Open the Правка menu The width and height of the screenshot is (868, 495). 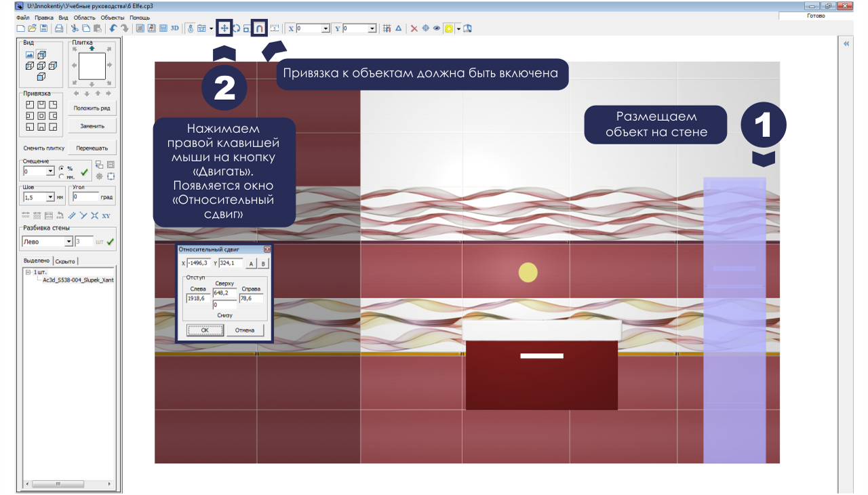(44, 17)
